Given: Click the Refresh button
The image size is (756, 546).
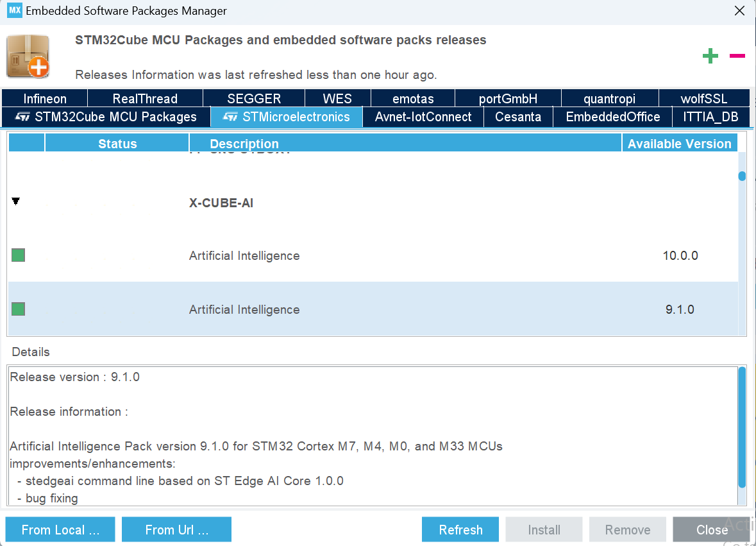Looking at the screenshot, I should pos(460,529).
